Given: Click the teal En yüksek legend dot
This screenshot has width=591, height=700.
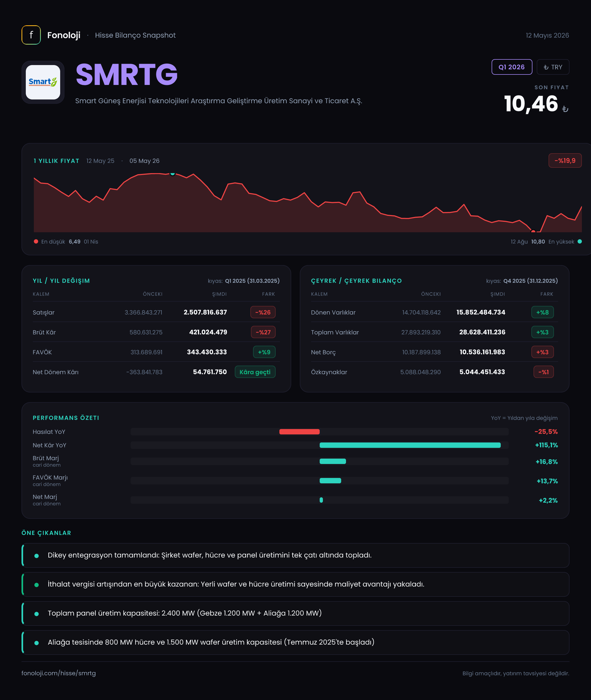Looking at the screenshot, I should click(x=580, y=241).
